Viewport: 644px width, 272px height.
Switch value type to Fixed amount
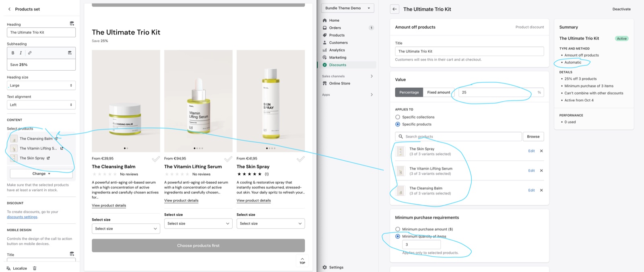(x=439, y=92)
